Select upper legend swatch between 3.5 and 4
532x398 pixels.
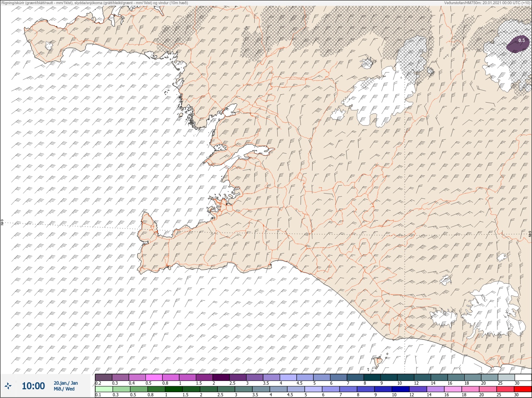coord(271,377)
